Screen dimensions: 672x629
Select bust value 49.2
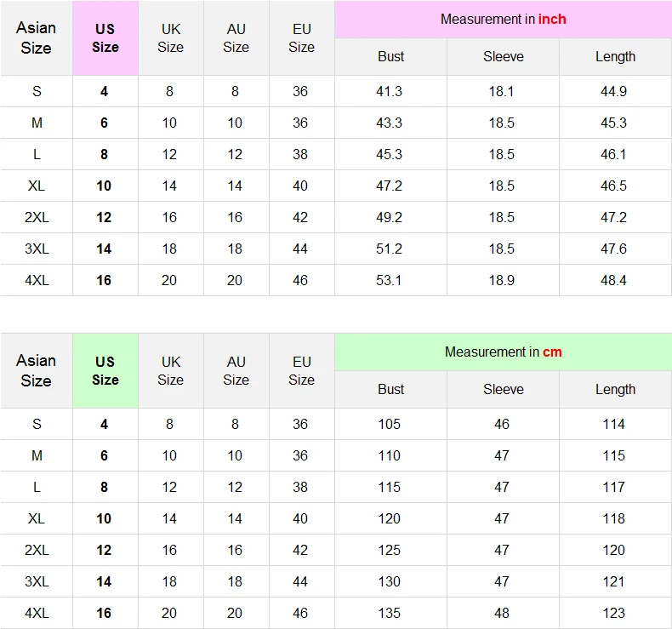[389, 217]
